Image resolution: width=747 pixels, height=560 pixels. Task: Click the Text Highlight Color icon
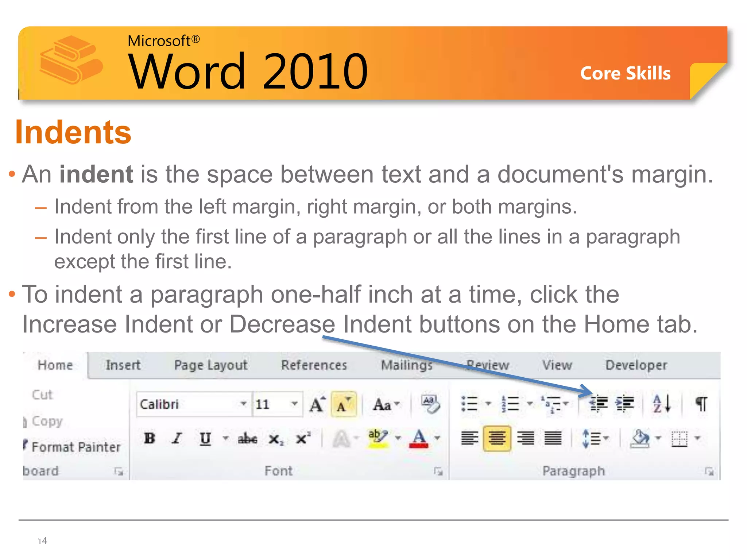[378, 438]
